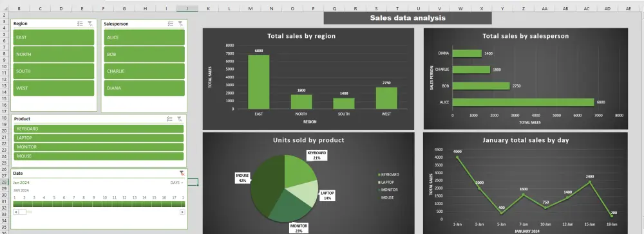Clear the Salesperson slicer filter
Screen dimensions: 644x234
180,24
